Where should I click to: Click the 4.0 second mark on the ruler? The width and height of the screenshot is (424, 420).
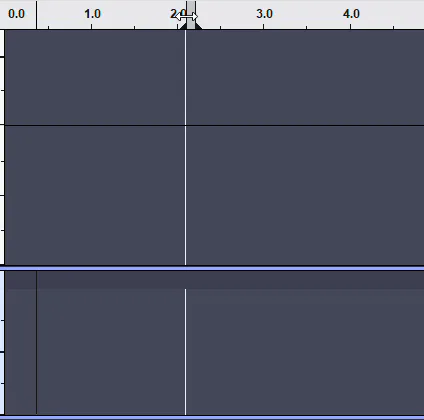coord(351,14)
